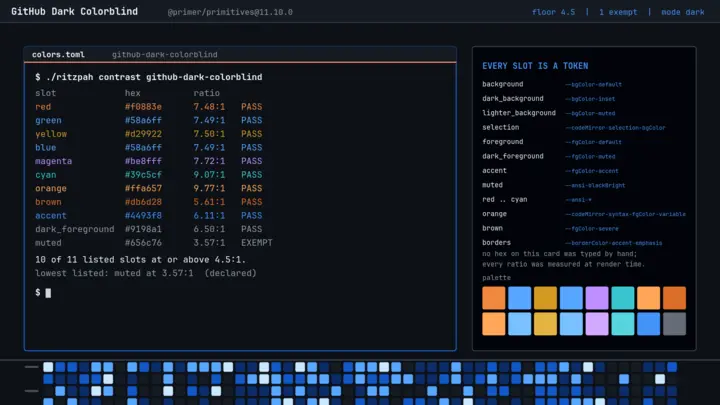Click the --bgColor-inset token
Viewport: 720px width, 405px height.
[x=590, y=99]
